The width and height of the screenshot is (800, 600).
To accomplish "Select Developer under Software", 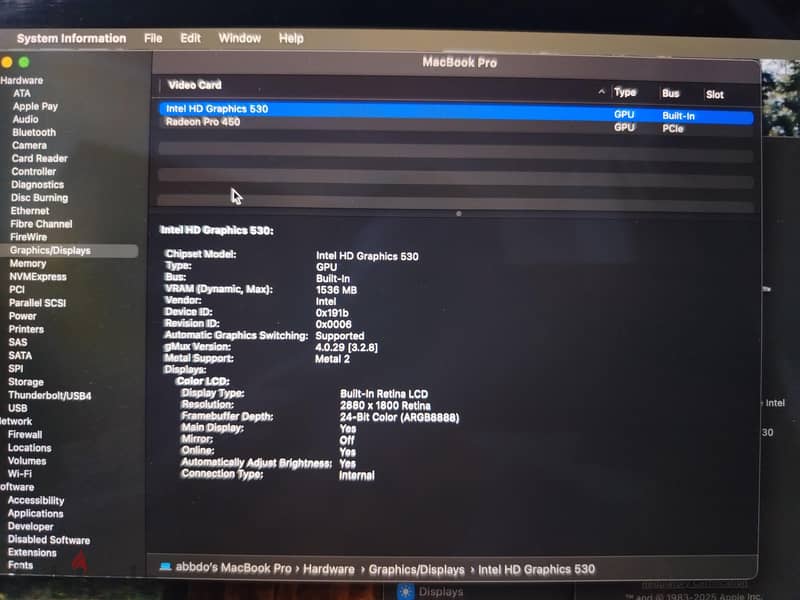I will tap(30, 527).
